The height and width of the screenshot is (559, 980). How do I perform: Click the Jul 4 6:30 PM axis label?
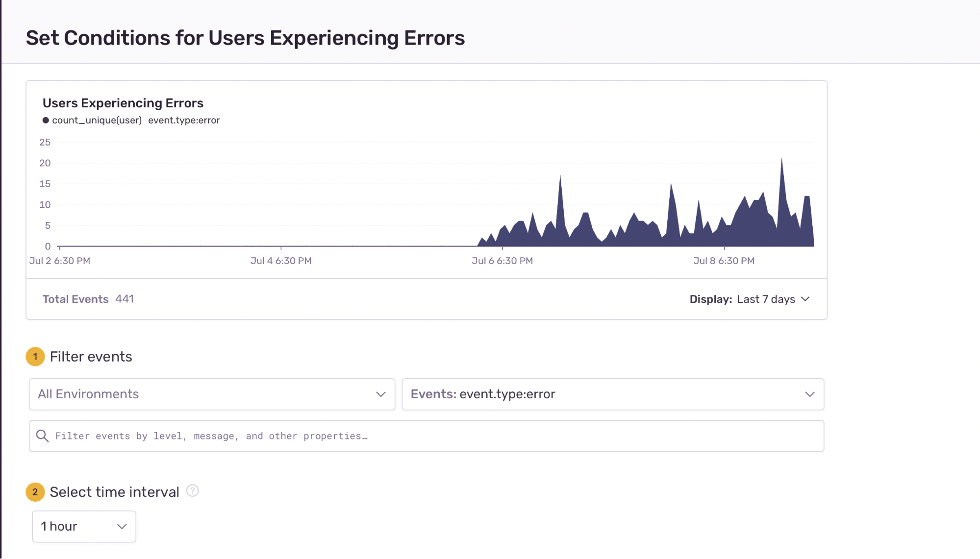pos(281,261)
